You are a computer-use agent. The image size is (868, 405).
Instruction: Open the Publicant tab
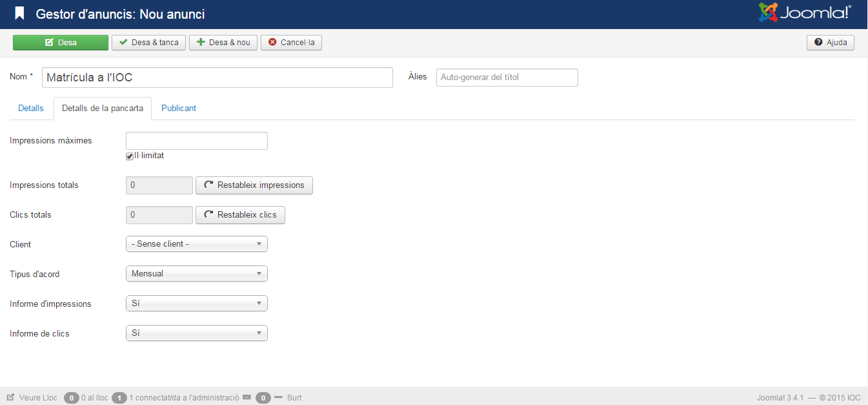click(179, 109)
